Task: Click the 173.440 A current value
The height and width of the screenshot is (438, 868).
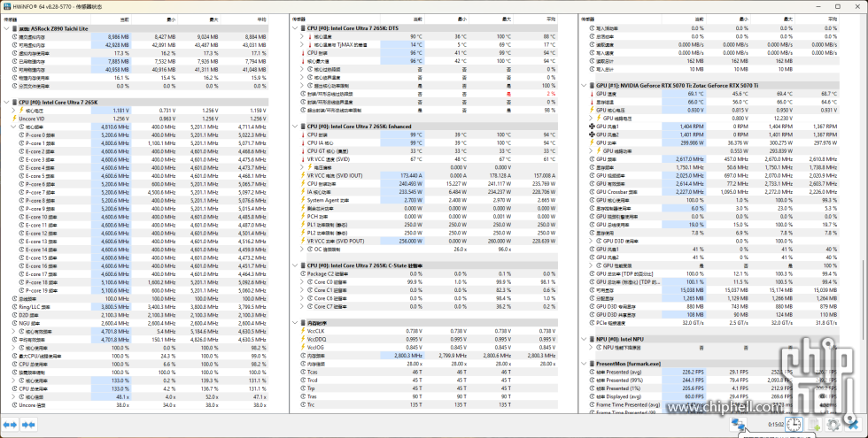Action: (412, 175)
